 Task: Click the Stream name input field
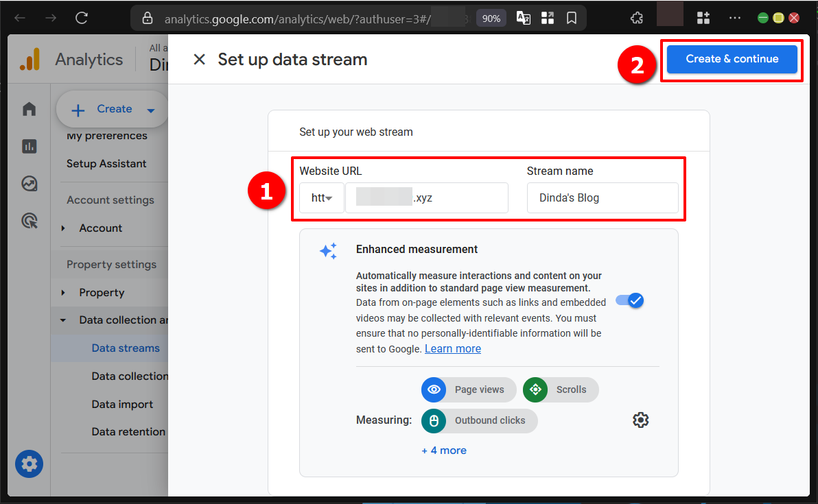tap(603, 198)
